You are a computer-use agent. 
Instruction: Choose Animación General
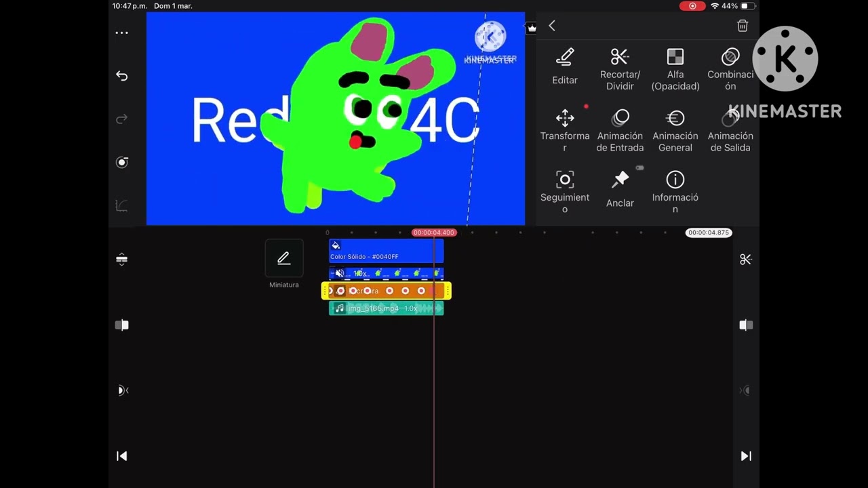tap(675, 130)
